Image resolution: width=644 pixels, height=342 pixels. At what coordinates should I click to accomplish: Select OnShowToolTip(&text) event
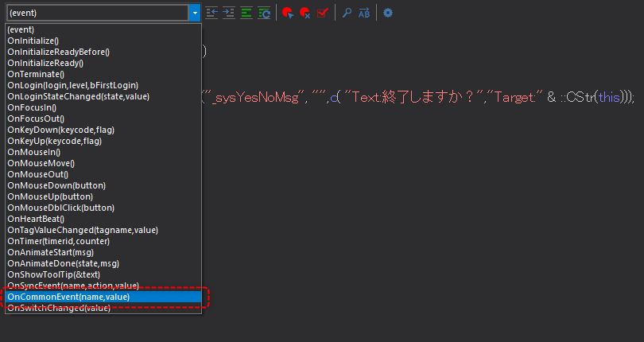pos(103,274)
